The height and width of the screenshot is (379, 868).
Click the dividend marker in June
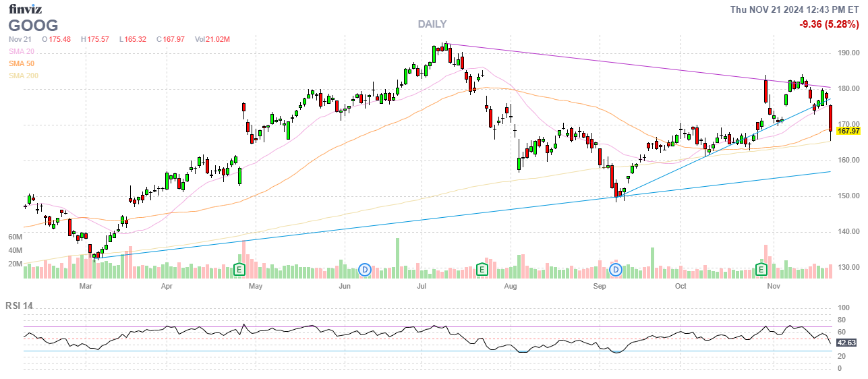[x=365, y=270]
